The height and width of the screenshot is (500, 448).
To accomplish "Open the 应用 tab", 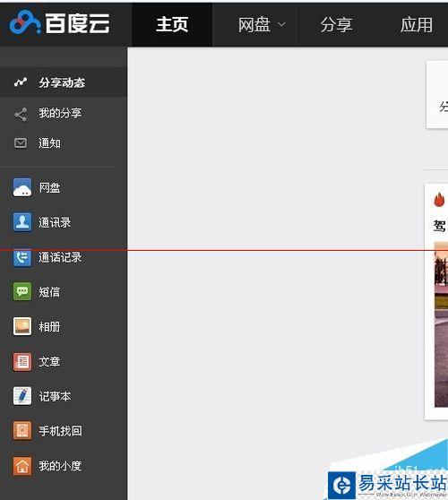I will tap(417, 25).
